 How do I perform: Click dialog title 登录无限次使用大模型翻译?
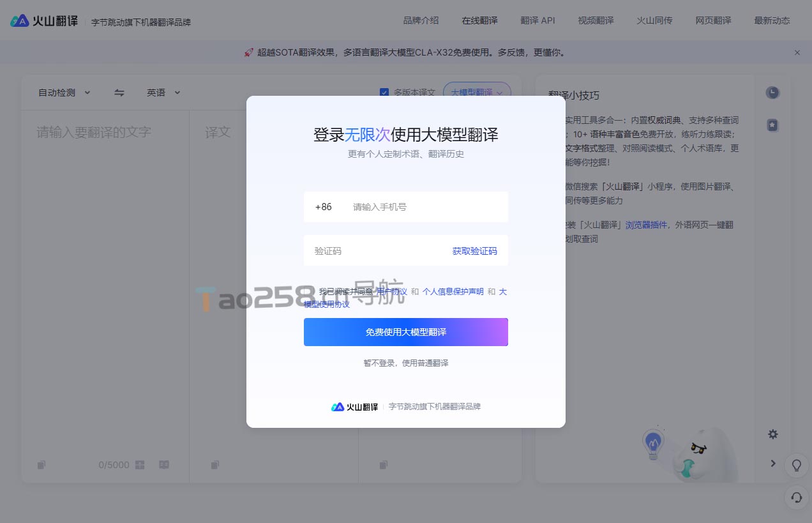[406, 135]
